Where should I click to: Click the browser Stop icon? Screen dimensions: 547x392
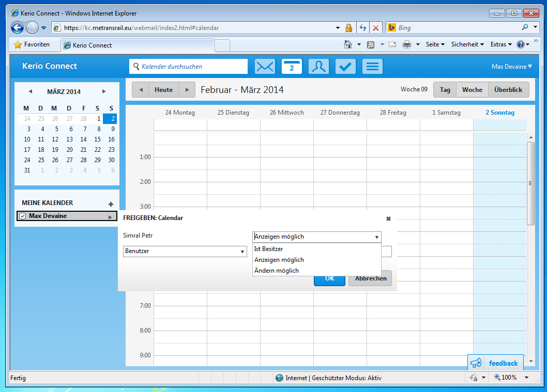click(376, 28)
